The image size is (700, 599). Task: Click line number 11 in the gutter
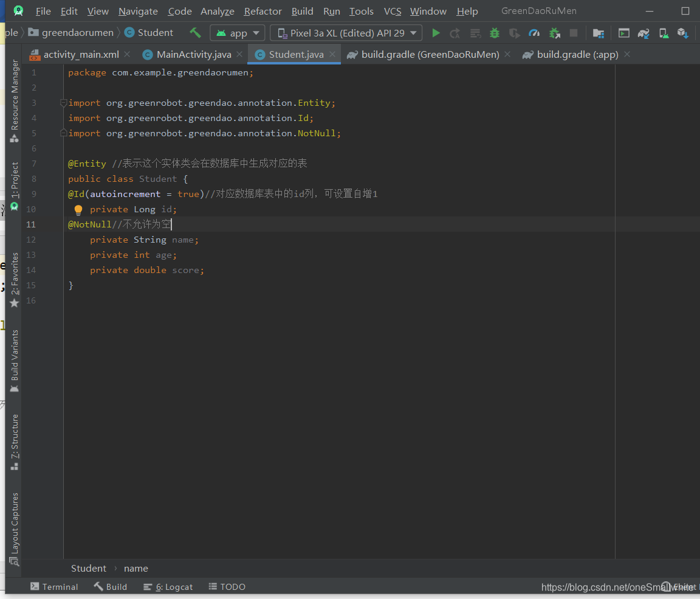click(x=31, y=224)
